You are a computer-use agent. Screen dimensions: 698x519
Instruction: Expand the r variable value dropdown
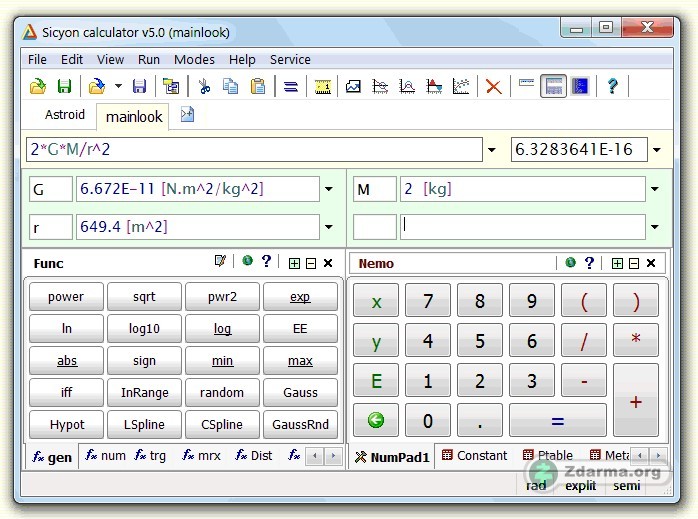(x=329, y=227)
